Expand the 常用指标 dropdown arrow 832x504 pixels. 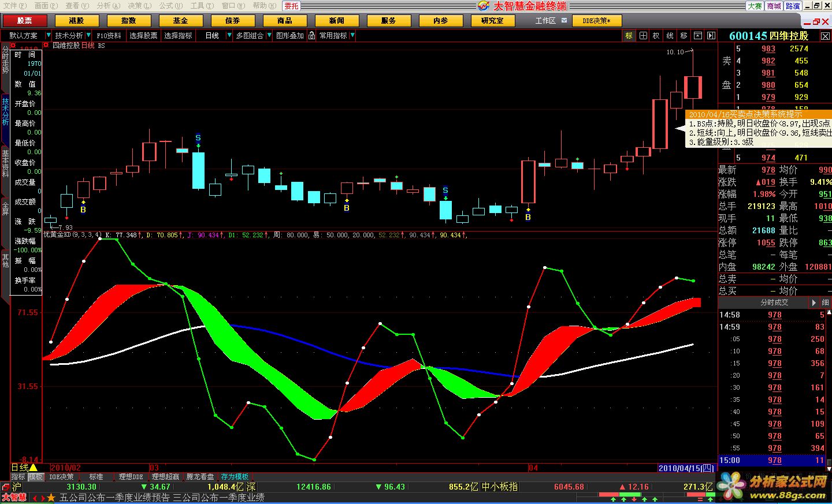(352, 35)
